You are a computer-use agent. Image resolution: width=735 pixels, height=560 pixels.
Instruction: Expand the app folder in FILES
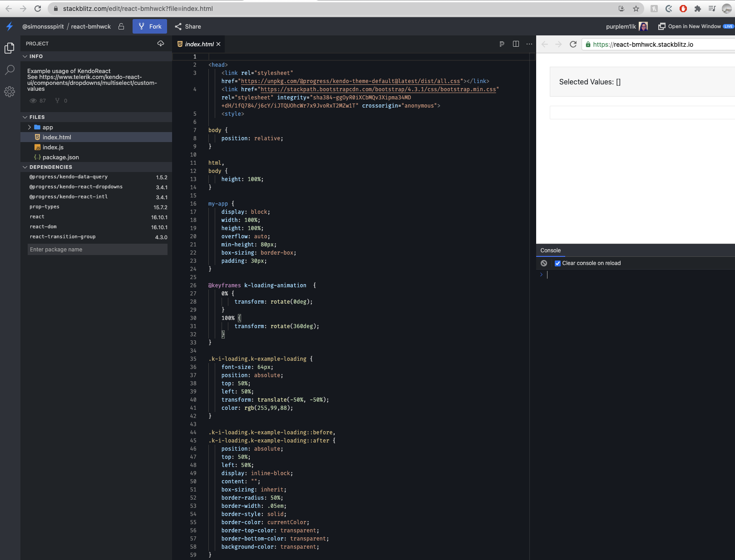[29, 127]
